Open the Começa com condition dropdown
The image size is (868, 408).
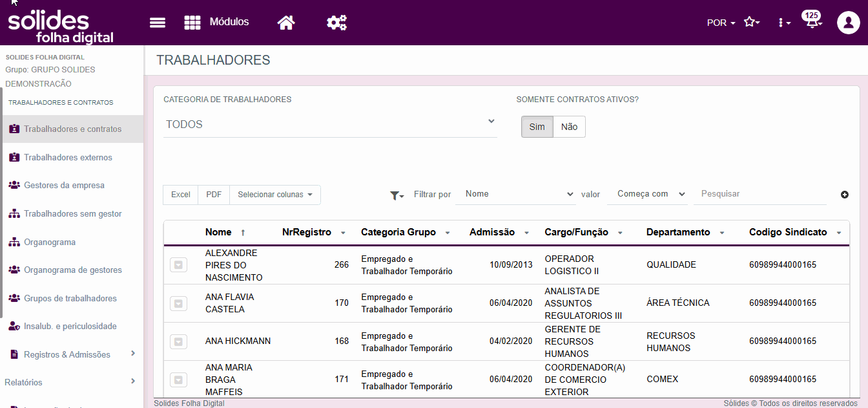tap(647, 194)
